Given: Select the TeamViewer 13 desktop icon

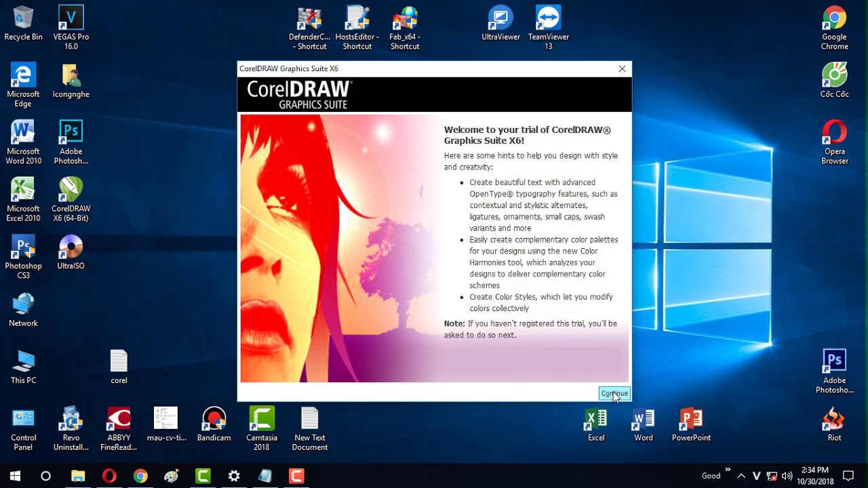Looking at the screenshot, I should (x=549, y=28).
